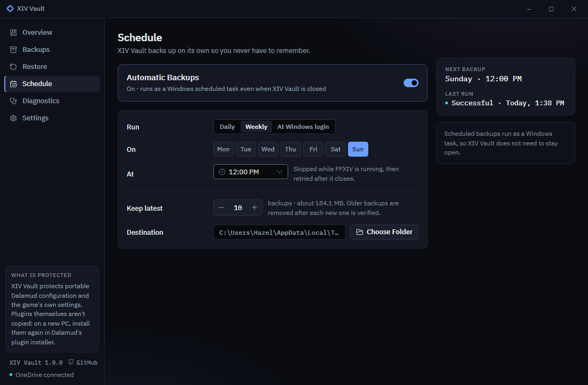Click the Destination label
Screen dimensions: 588x385
coord(145,232)
